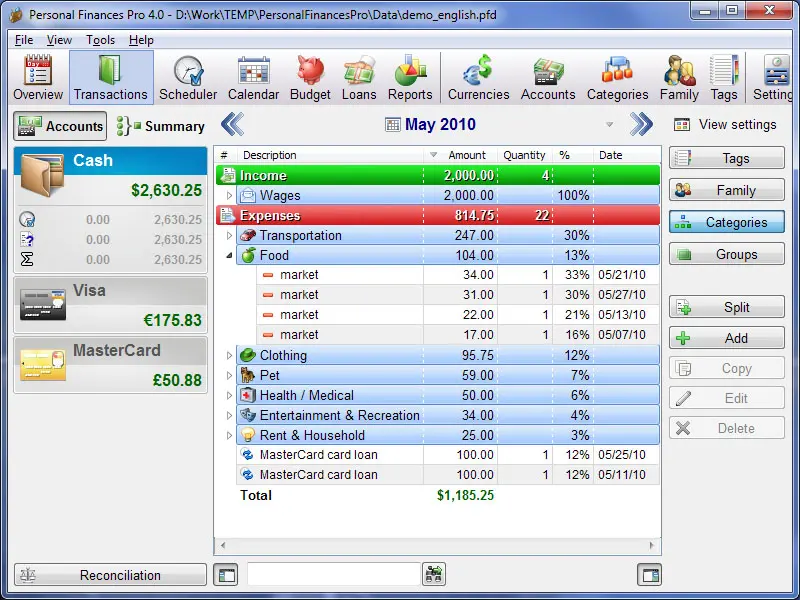This screenshot has height=600, width=800.
Task: Open the Tools menu
Action: coord(101,40)
